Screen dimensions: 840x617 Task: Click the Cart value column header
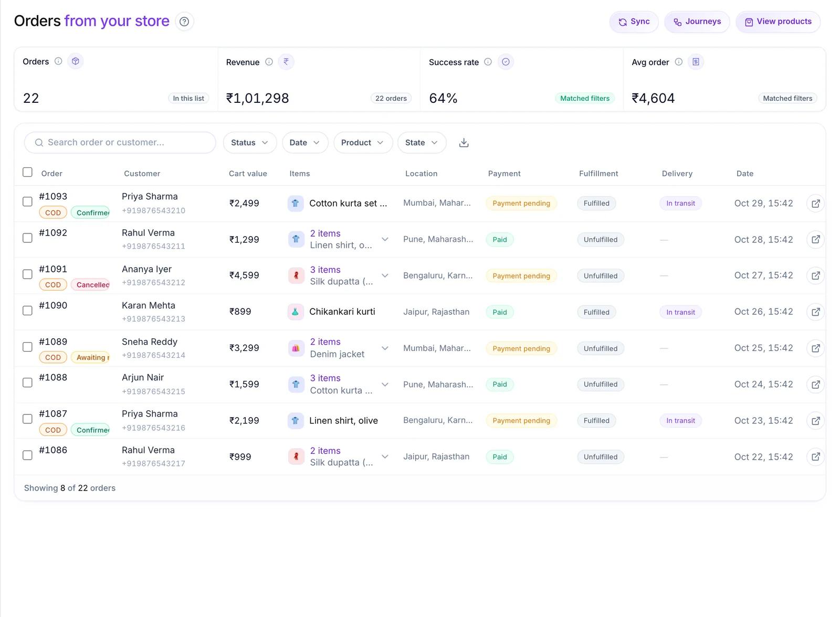pyautogui.click(x=248, y=174)
